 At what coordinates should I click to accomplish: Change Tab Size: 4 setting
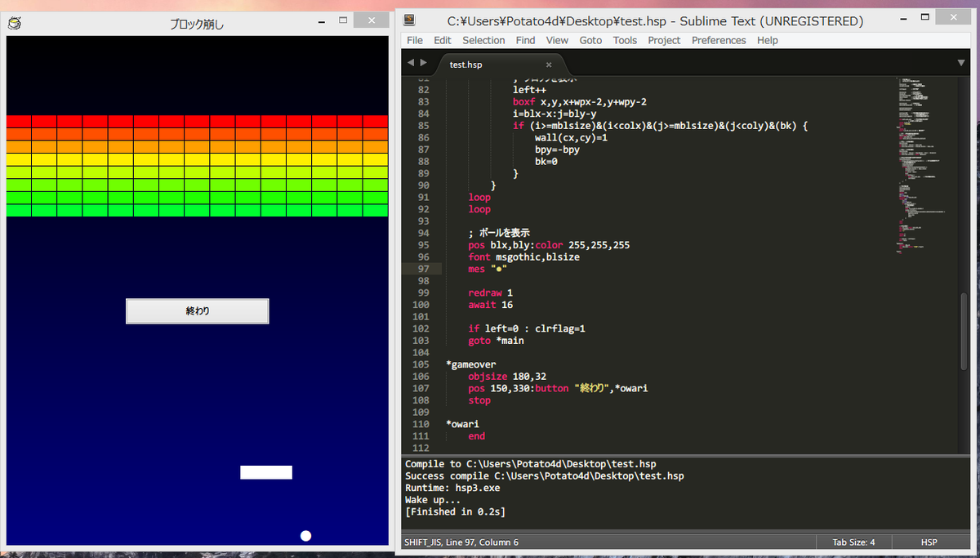(852, 542)
